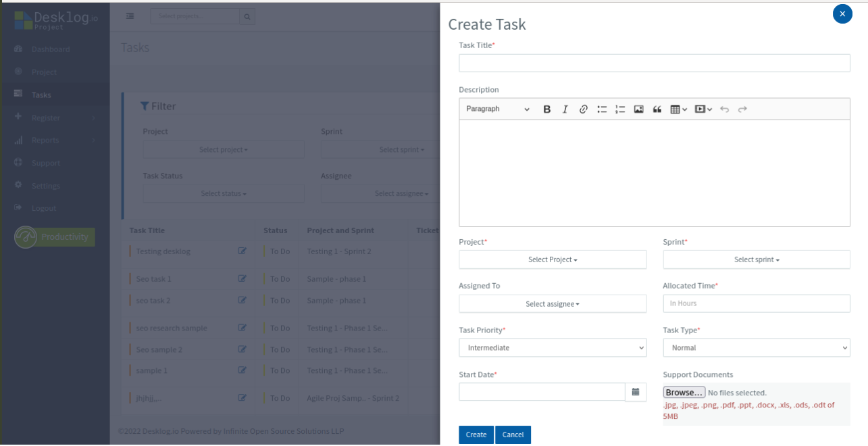Open the top Select projects box

coord(195,16)
